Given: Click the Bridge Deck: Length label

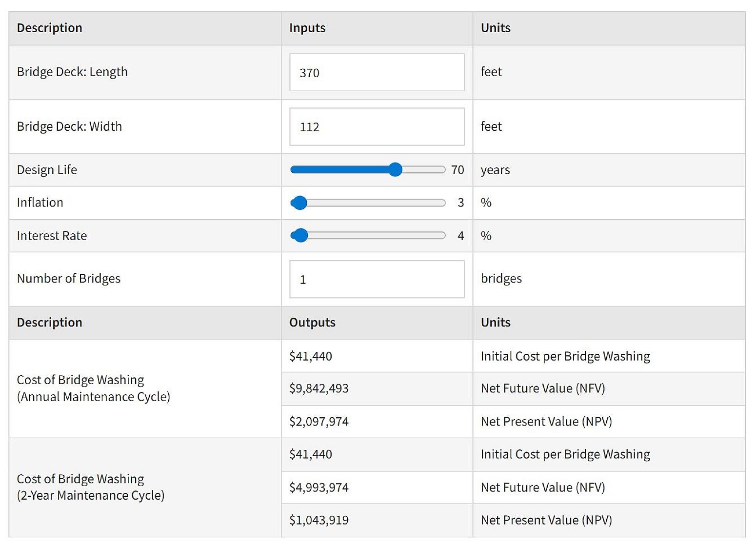Looking at the screenshot, I should click(x=72, y=72).
